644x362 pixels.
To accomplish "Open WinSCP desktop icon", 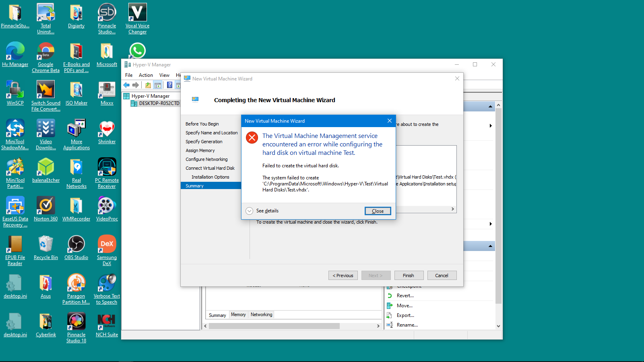I will [15, 93].
